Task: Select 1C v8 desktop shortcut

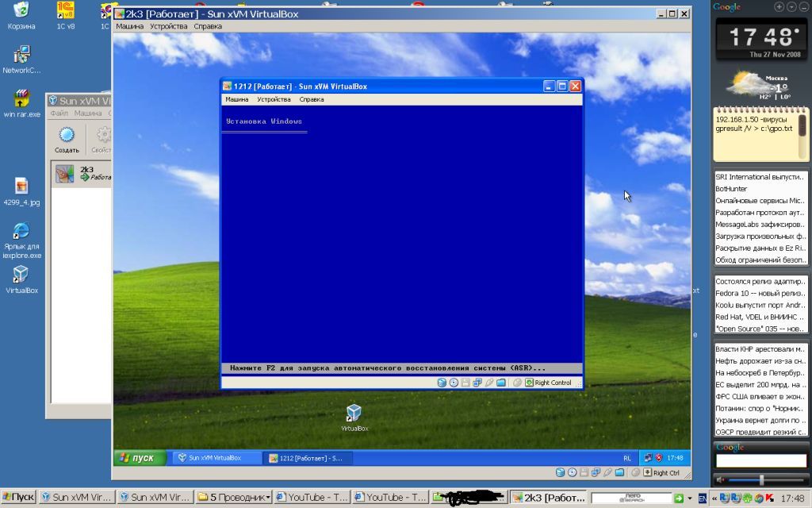Action: click(x=65, y=16)
